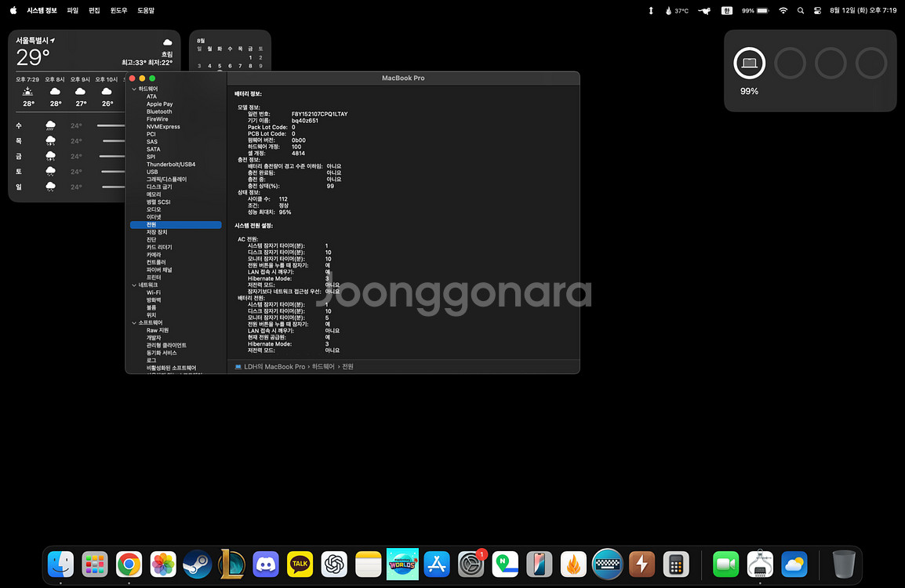Collapse the 소프트웨어 section in sidebar
The height and width of the screenshot is (588, 905).
(x=134, y=322)
